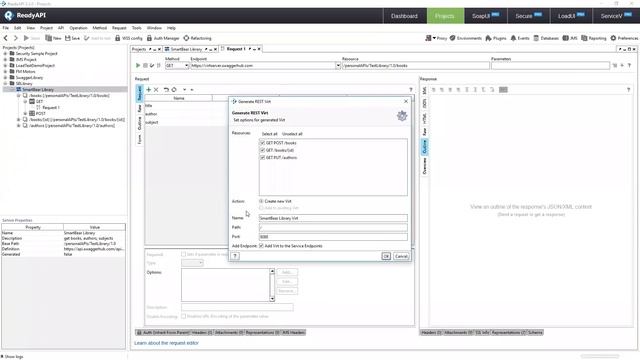Open Reporting from the toolbar

(594, 38)
